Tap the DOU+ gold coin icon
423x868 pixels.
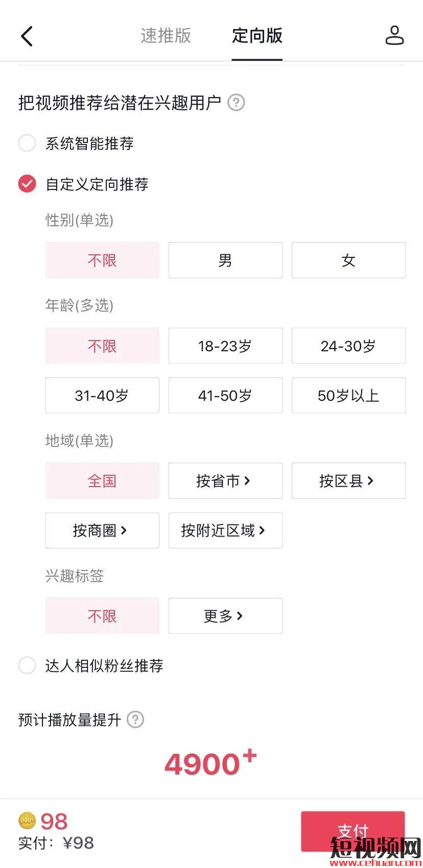tap(28, 821)
